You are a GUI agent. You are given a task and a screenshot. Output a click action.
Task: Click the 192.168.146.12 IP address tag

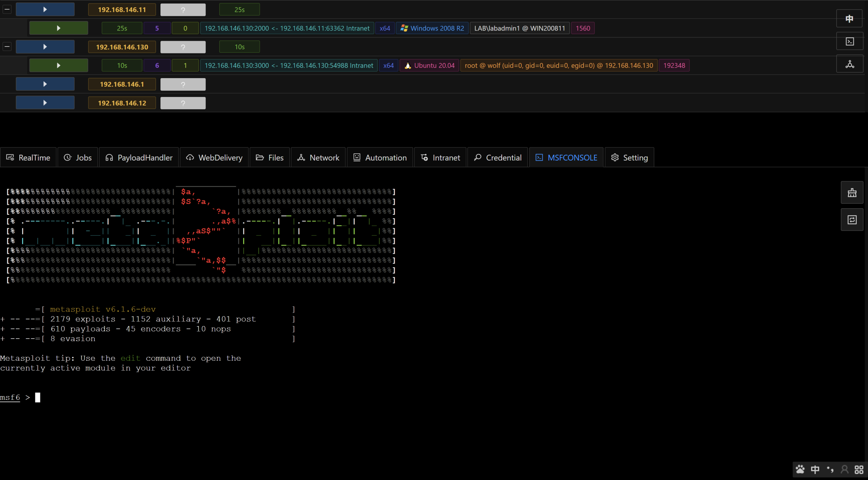point(122,103)
